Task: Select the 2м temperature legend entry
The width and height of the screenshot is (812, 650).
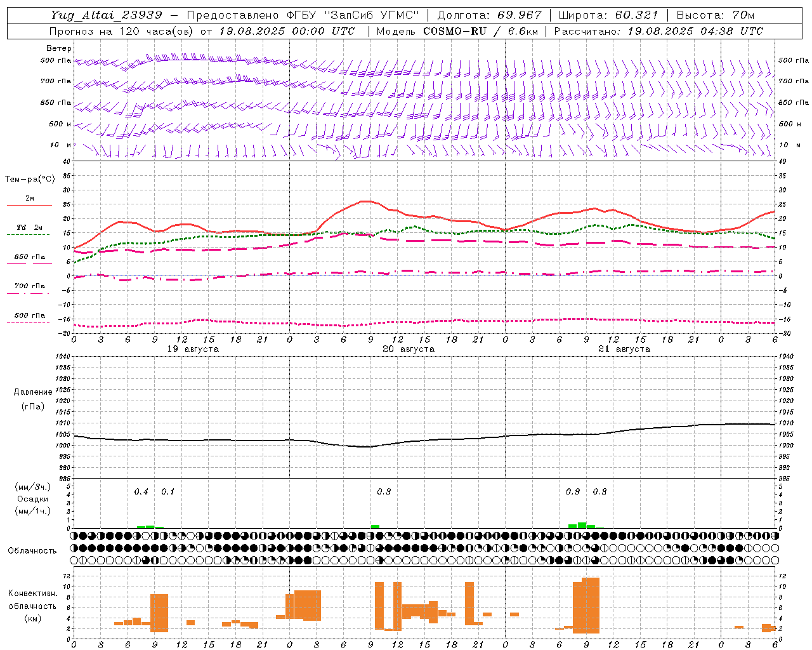Action: 30,198
